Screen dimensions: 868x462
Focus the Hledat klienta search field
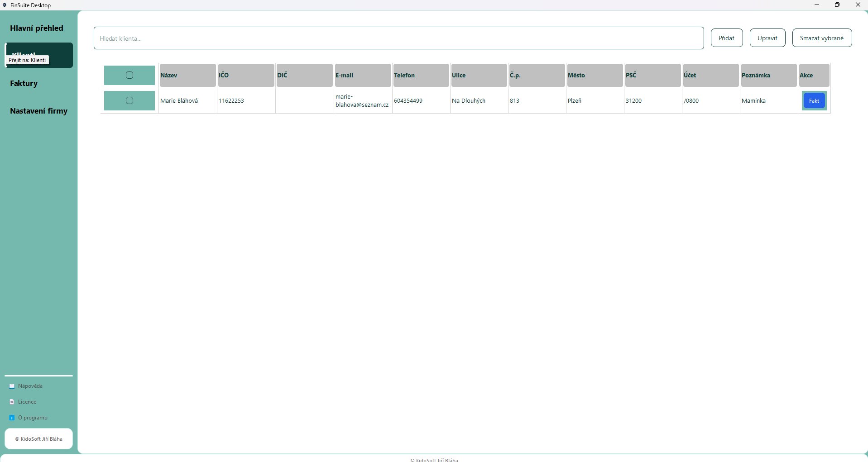pyautogui.click(x=398, y=38)
